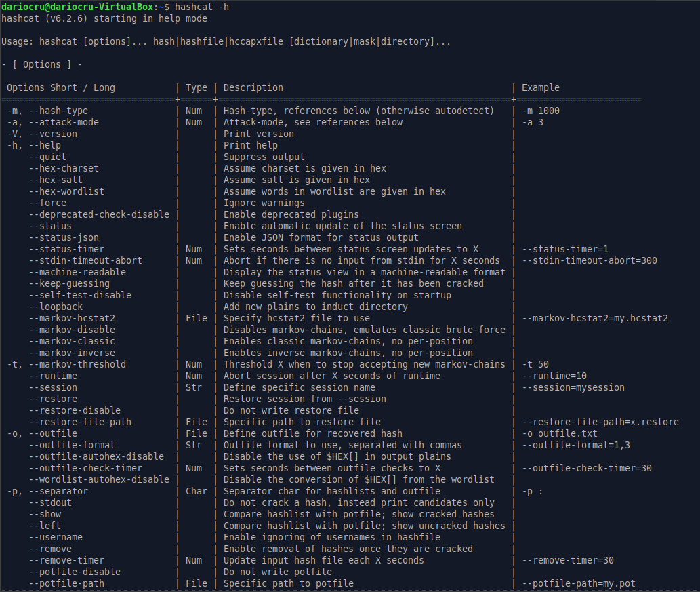The height and width of the screenshot is (592, 700).
Task: Click '-o, --outfile' option
Action: point(42,434)
